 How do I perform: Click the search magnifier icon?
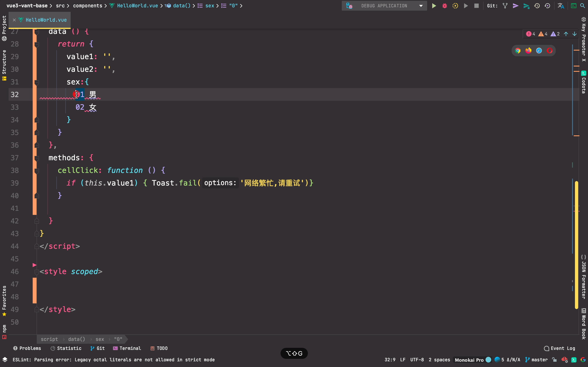pos(583,6)
